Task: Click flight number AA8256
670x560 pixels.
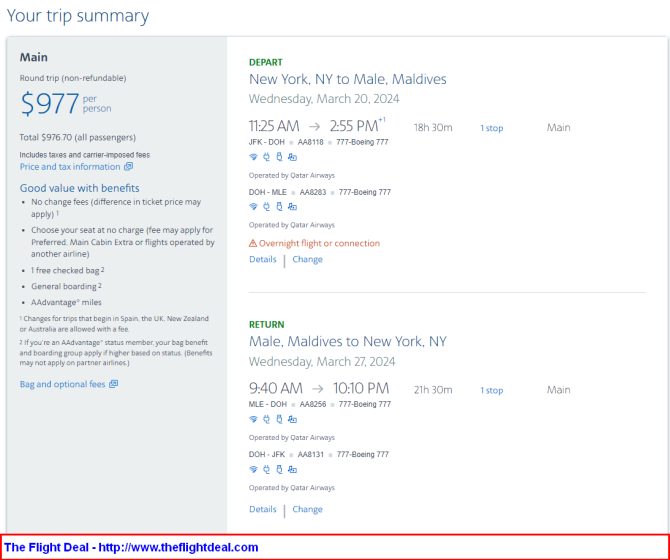Action: (x=313, y=404)
